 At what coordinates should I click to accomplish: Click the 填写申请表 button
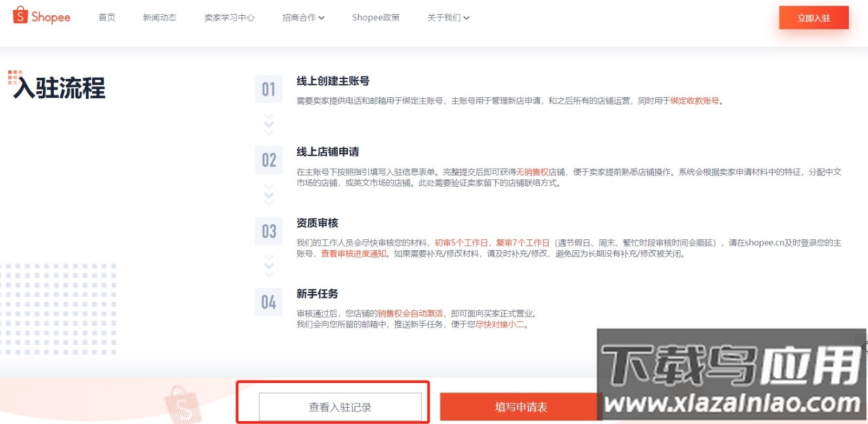(520, 407)
